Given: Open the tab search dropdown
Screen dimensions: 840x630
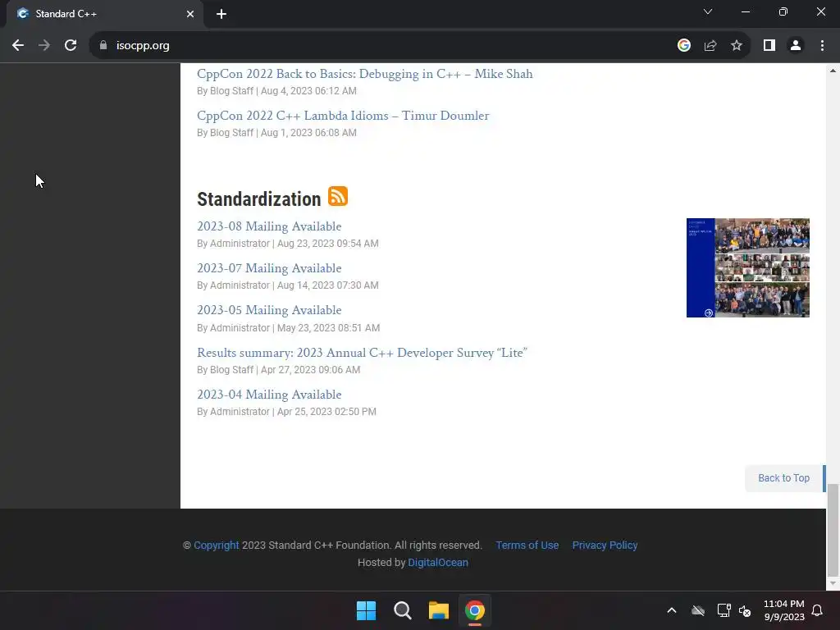Looking at the screenshot, I should [708, 11].
